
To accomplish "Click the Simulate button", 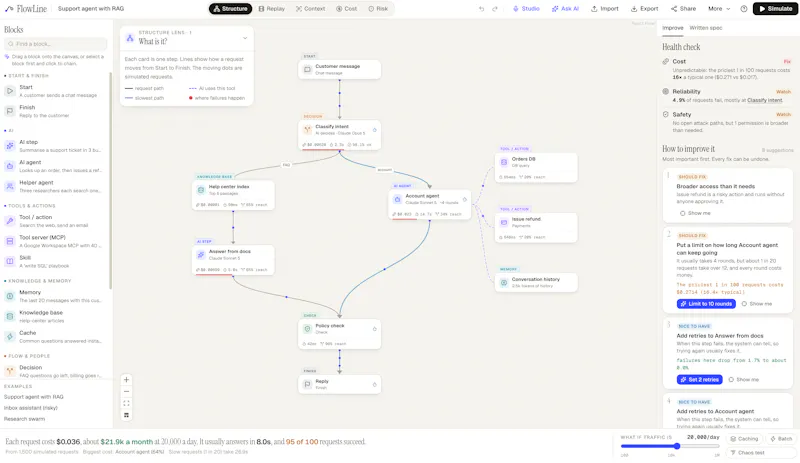I will (x=775, y=9).
